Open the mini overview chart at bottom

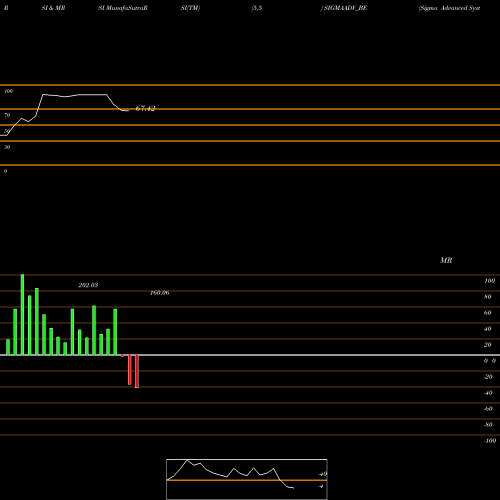(247, 479)
